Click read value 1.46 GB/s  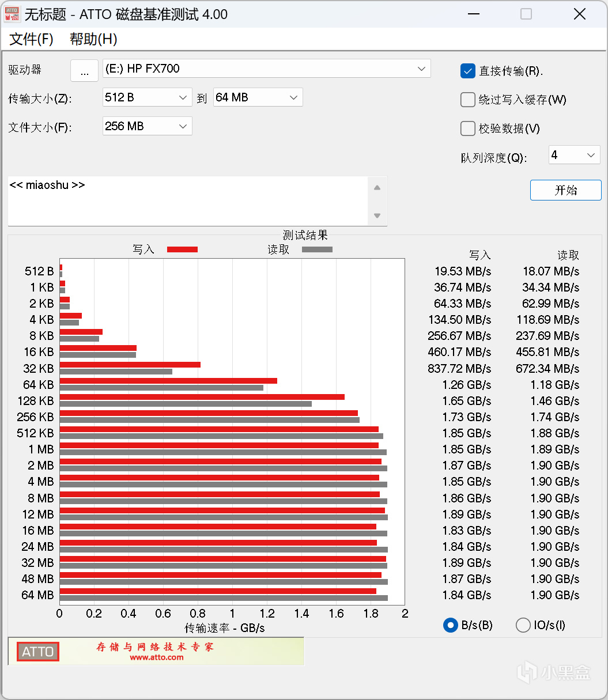point(555,401)
